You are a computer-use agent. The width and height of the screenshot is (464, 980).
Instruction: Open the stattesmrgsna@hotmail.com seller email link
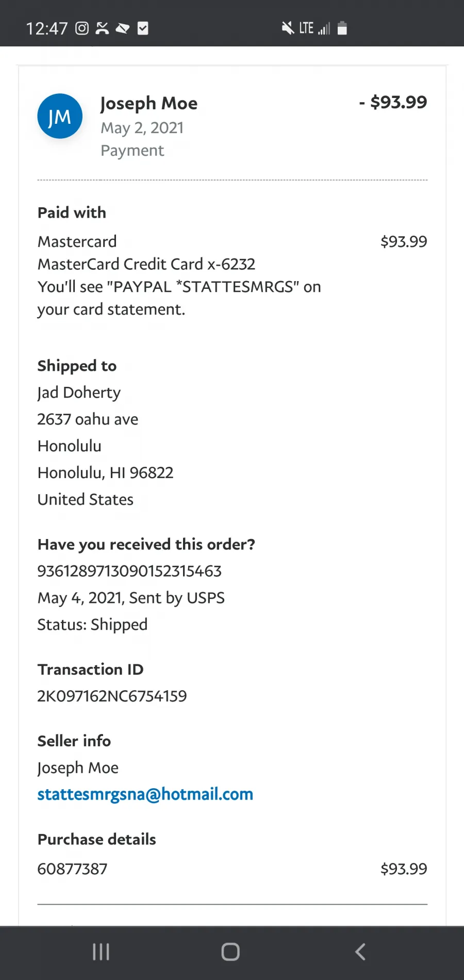click(x=145, y=794)
